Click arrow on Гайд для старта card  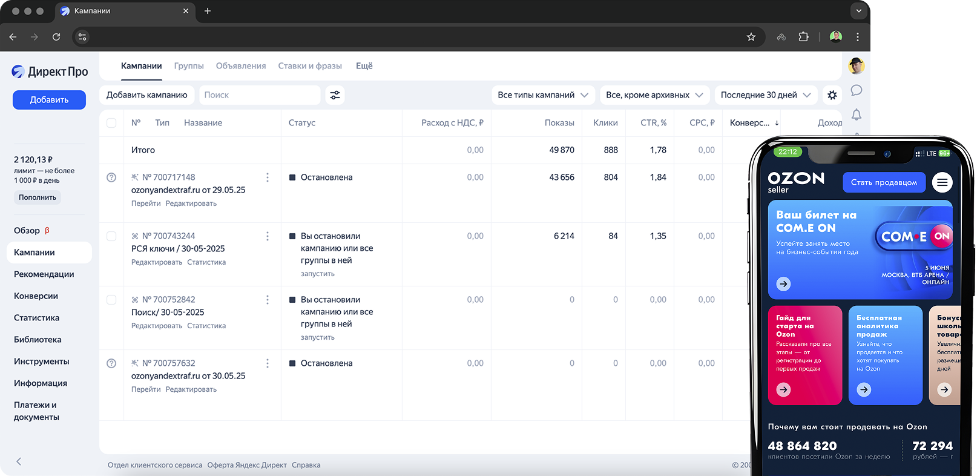784,390
